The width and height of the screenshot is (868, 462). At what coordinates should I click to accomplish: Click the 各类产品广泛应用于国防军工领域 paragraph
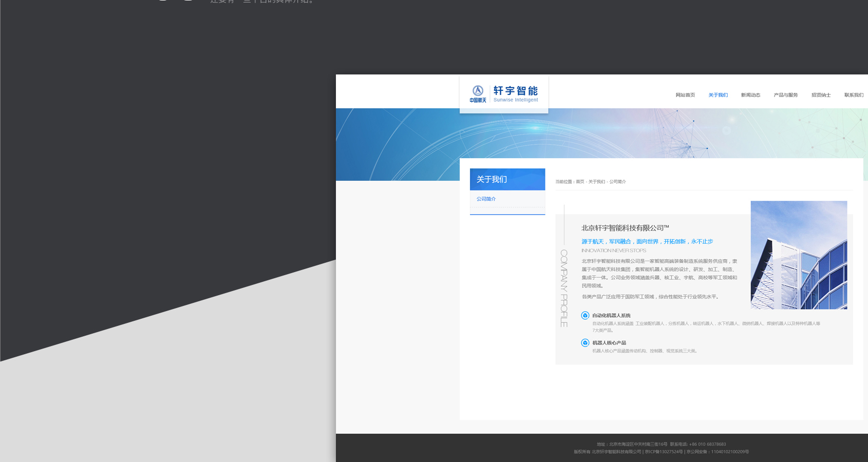tap(650, 297)
